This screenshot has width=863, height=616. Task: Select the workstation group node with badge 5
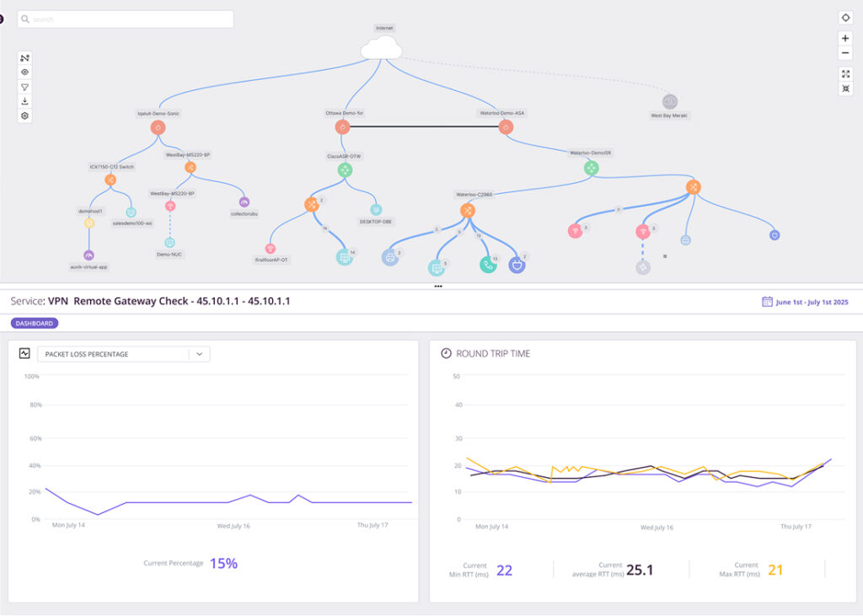(437, 268)
